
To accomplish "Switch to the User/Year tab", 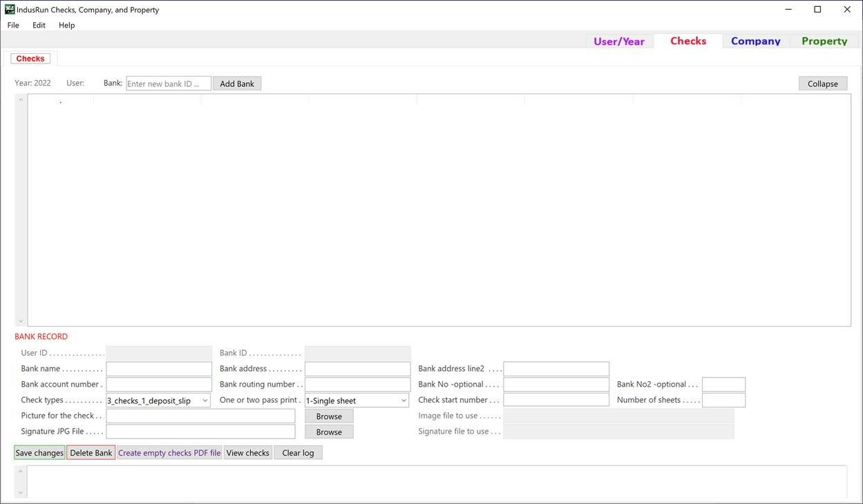I will click(619, 41).
